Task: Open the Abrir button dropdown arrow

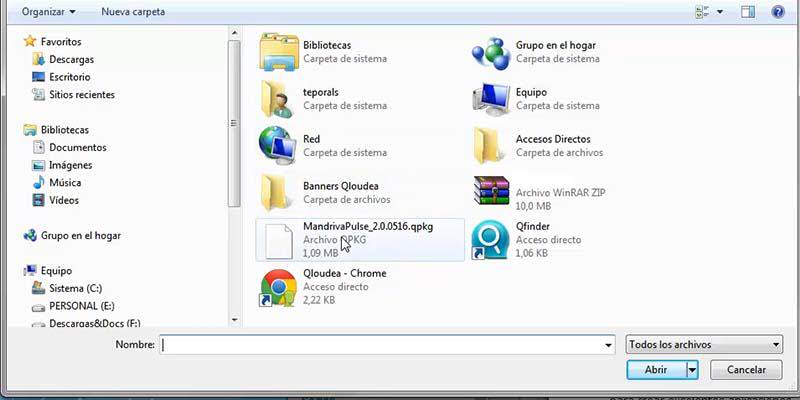Action: pyautogui.click(x=692, y=370)
